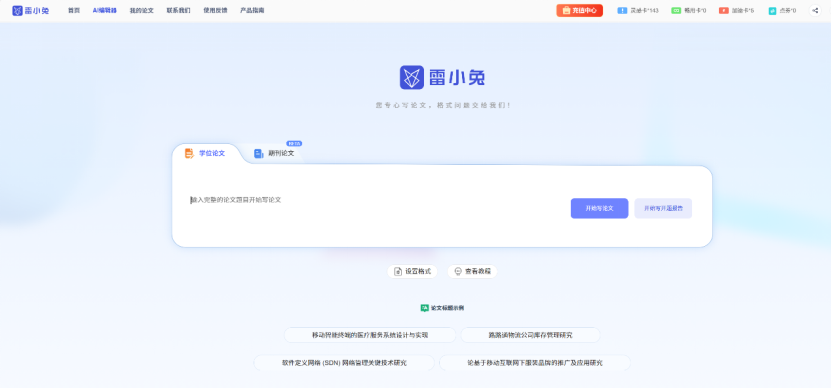
Task: Click the slogan 您专心写论文，格式问题交给我们！
Action: [x=443, y=105]
